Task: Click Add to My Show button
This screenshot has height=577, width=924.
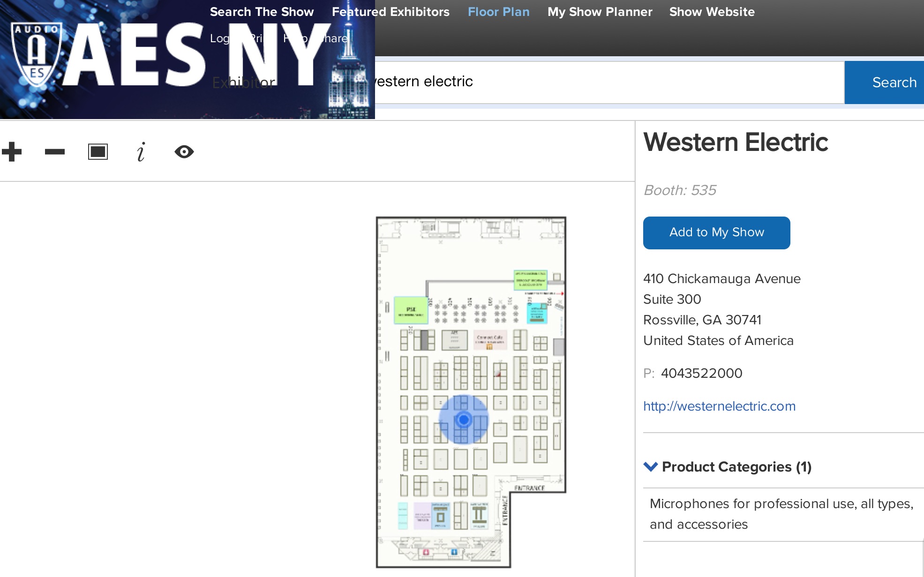Action: 717,232
